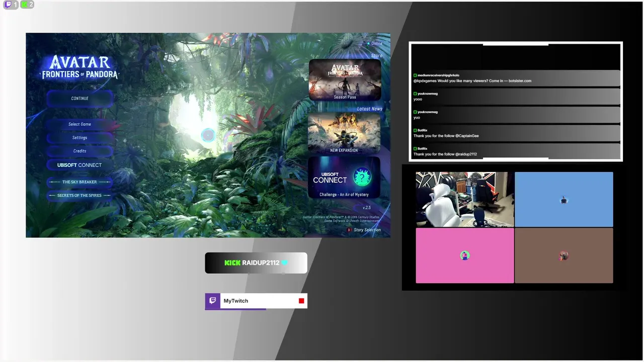Screen dimensions: 644x362
Task: Click the copyright text in the game menu
Action: [x=341, y=219]
